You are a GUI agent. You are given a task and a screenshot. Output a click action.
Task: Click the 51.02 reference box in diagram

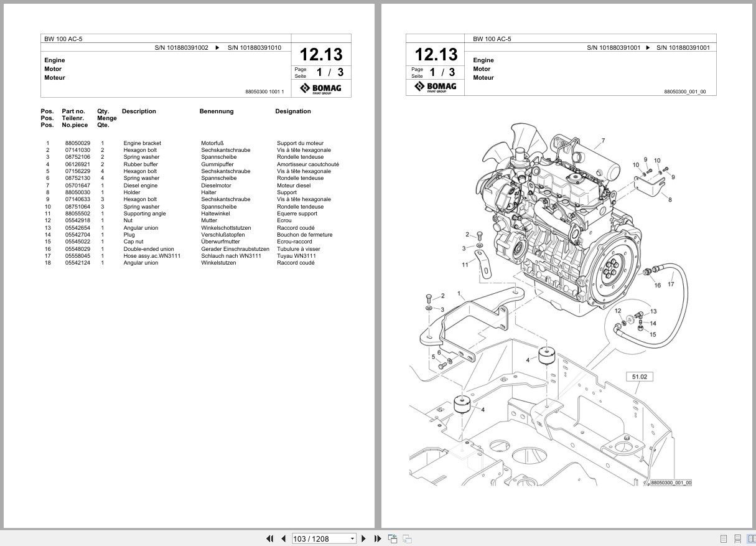click(639, 377)
